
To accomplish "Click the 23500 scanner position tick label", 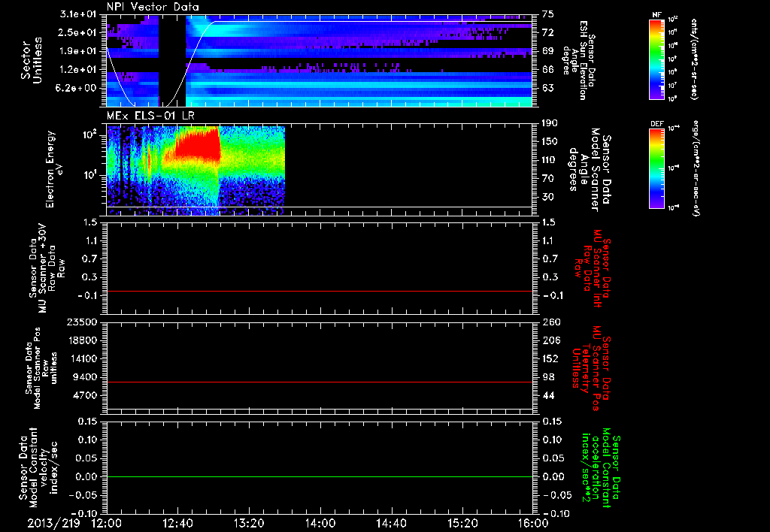I will [x=82, y=322].
